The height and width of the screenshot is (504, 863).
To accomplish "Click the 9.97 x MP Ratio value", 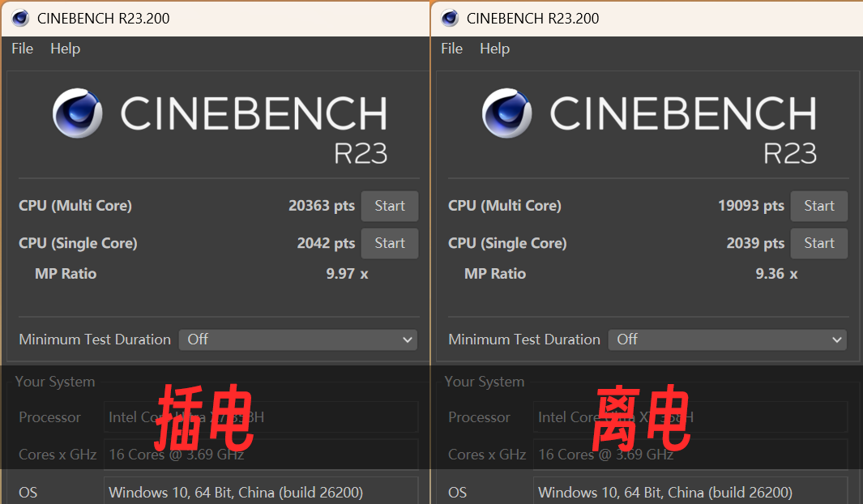I will click(x=348, y=273).
